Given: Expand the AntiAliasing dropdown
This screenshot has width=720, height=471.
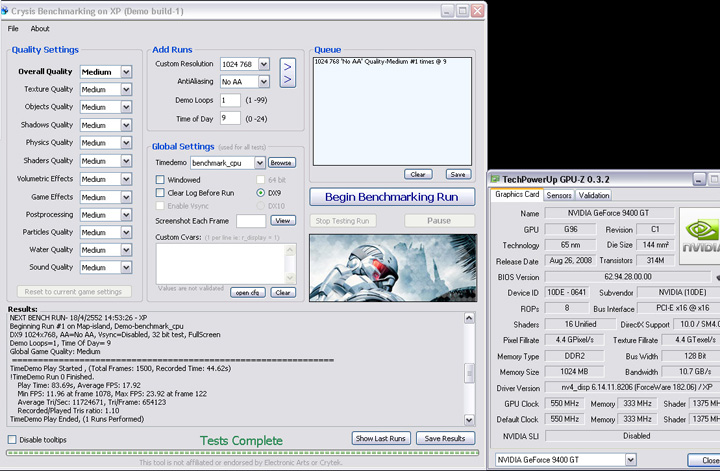Looking at the screenshot, I should (x=264, y=82).
